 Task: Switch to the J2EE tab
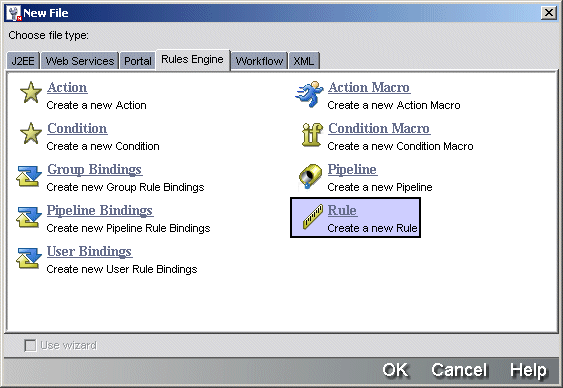pyautogui.click(x=23, y=61)
